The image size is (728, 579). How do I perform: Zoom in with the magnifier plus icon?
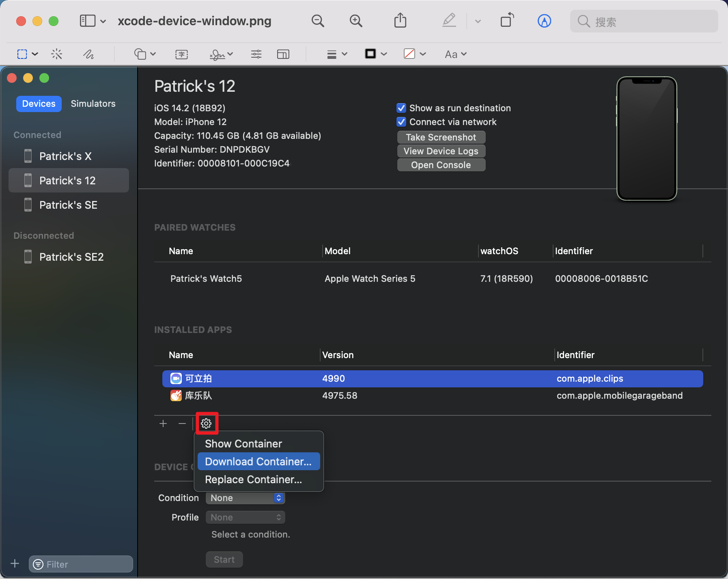click(356, 21)
